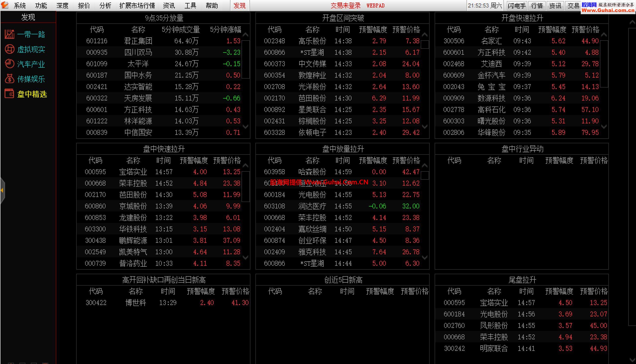Click the 闪电手 button
Image resolution: width=636 pixels, height=364 pixels.
(517, 5)
